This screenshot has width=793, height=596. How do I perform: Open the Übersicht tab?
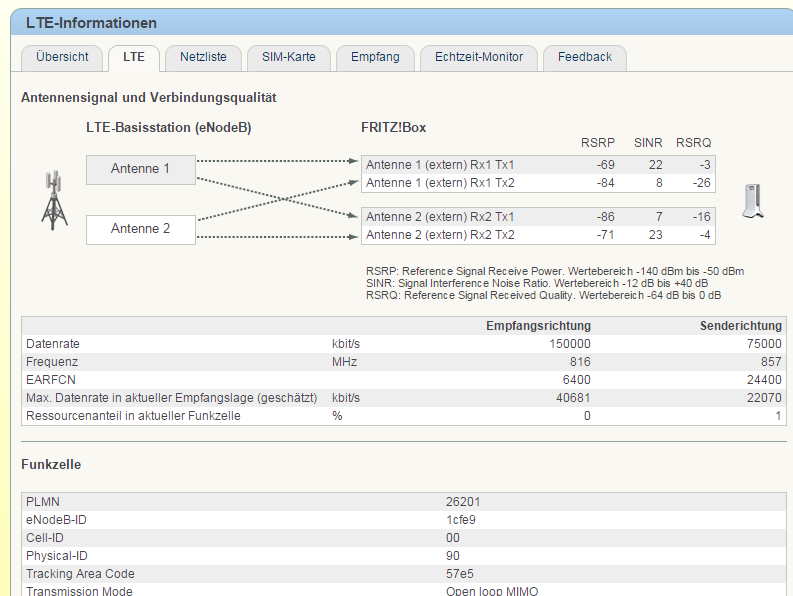(x=62, y=57)
